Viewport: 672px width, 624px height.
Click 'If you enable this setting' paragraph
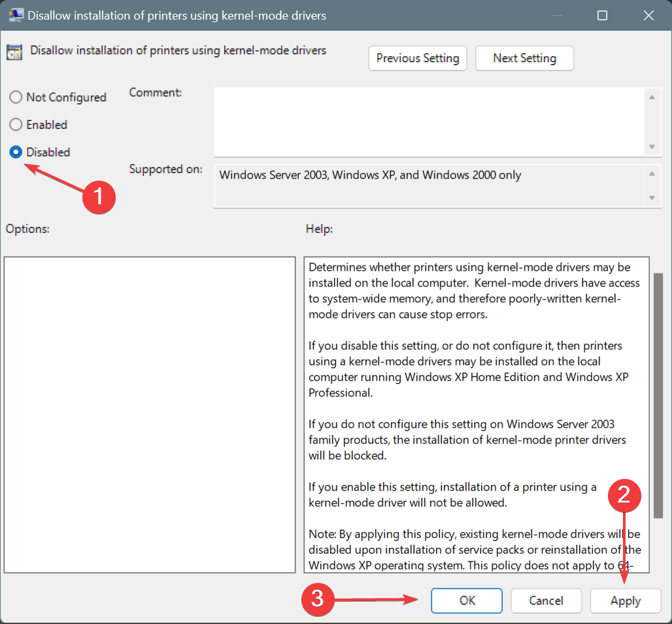coord(452,495)
